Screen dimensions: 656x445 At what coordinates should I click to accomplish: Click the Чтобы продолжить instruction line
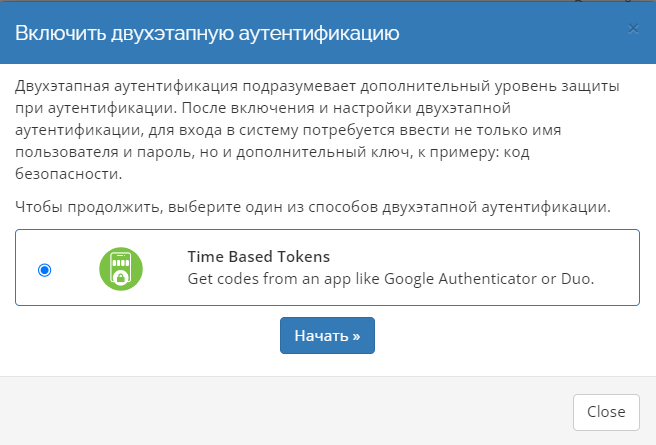(x=313, y=207)
